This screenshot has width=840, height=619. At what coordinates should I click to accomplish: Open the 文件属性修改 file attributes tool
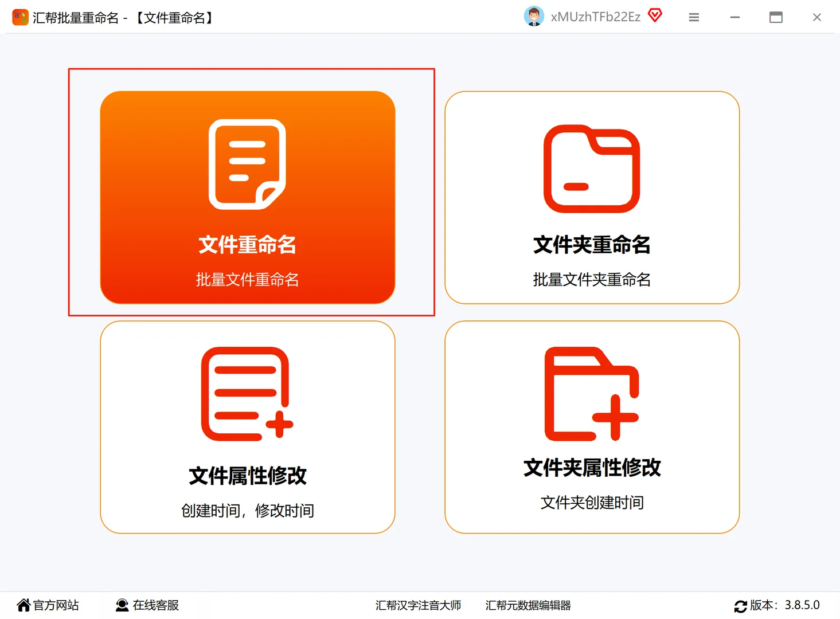pyautogui.click(x=247, y=427)
